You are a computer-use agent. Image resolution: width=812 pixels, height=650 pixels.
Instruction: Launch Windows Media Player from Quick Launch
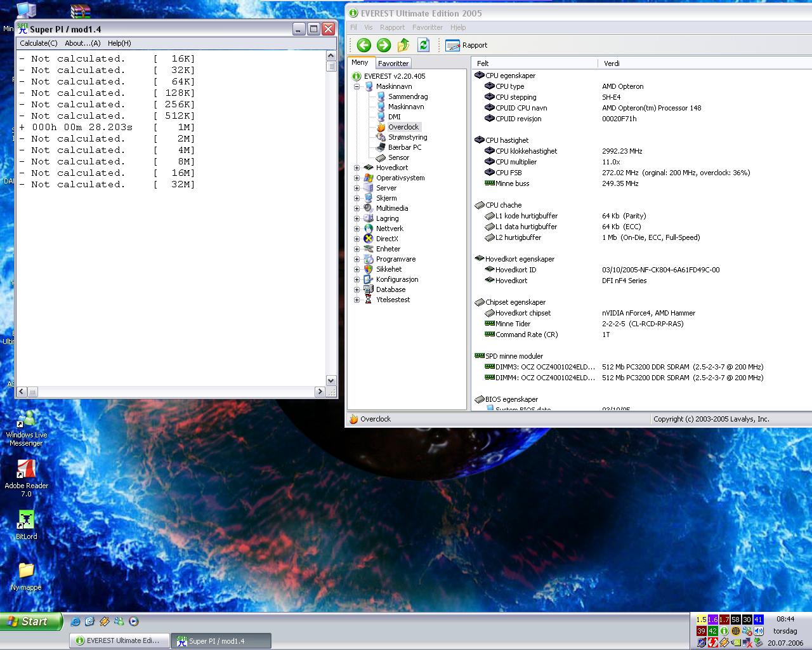point(133,621)
